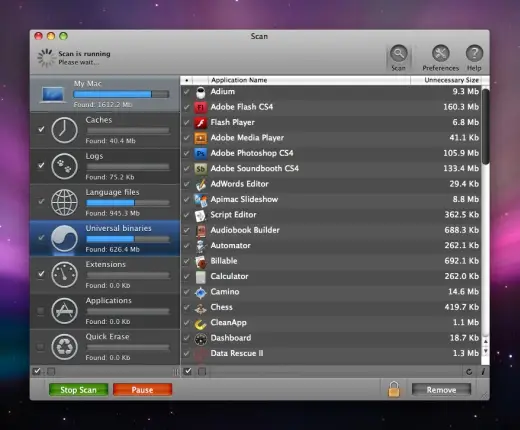
Task: Select the Audiobook Builder row
Action: (331, 230)
